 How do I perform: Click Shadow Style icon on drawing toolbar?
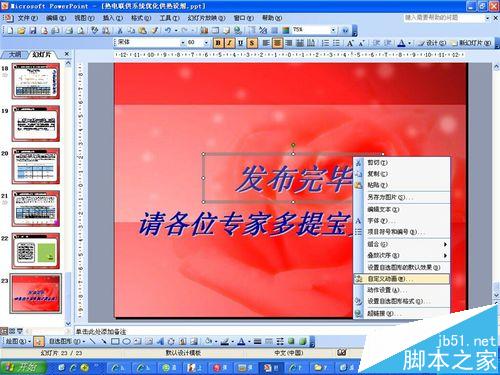point(291,341)
